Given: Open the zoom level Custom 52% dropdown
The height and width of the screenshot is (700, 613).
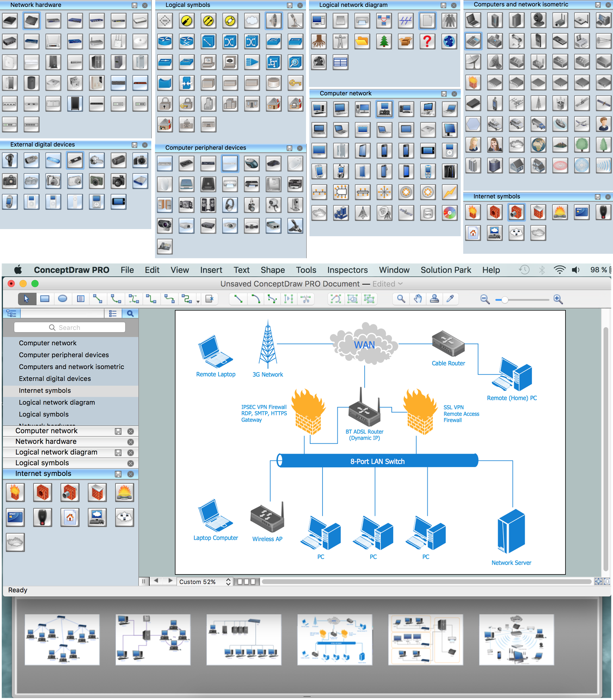Looking at the screenshot, I should pyautogui.click(x=205, y=582).
